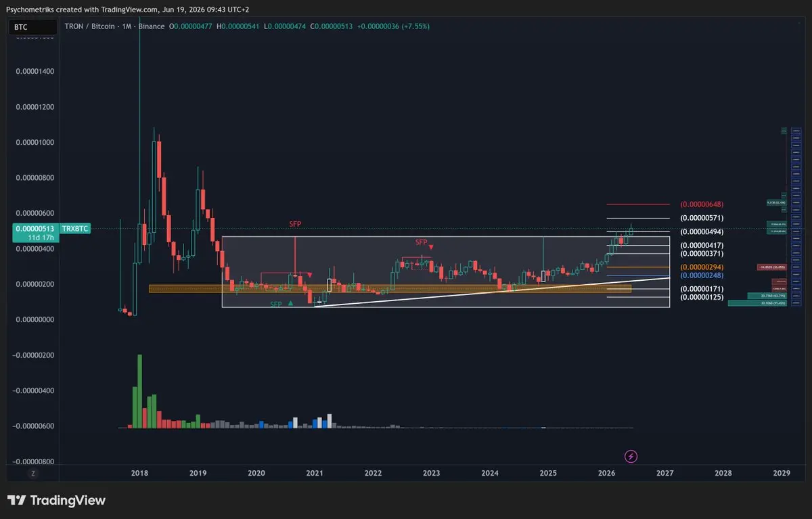Click the red SFP label above the 2020 wick
The height and width of the screenshot is (519, 812).
point(295,223)
